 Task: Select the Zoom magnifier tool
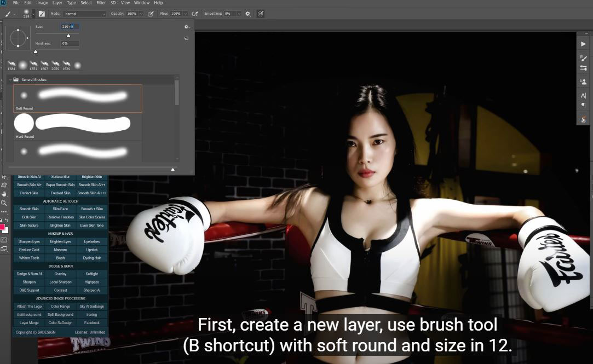point(4,203)
